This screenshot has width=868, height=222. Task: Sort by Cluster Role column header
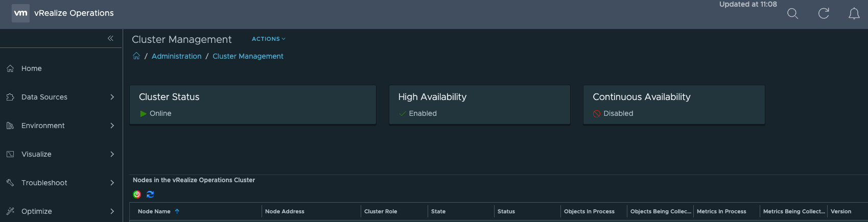[x=381, y=211]
